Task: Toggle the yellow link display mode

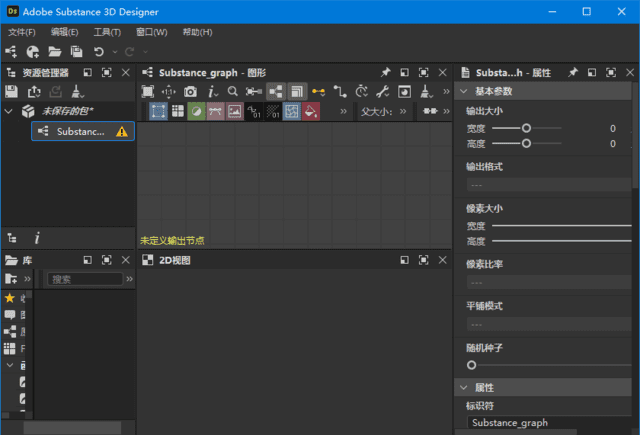Action: coord(318,91)
